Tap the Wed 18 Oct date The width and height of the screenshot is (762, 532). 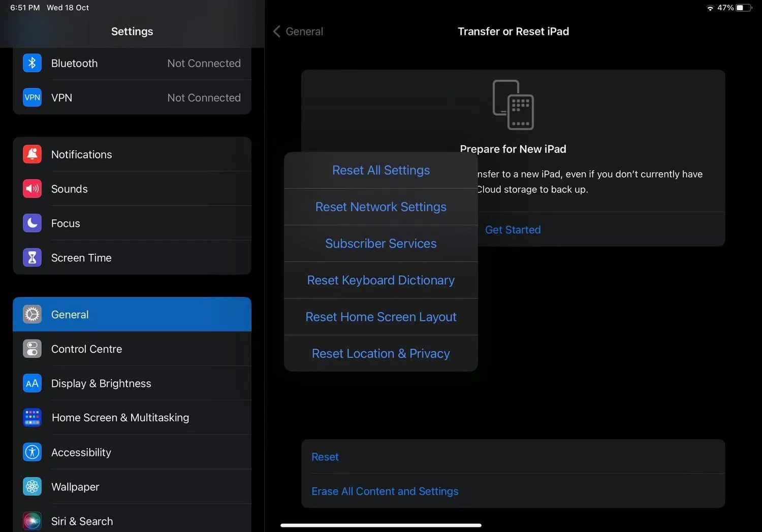coord(68,8)
